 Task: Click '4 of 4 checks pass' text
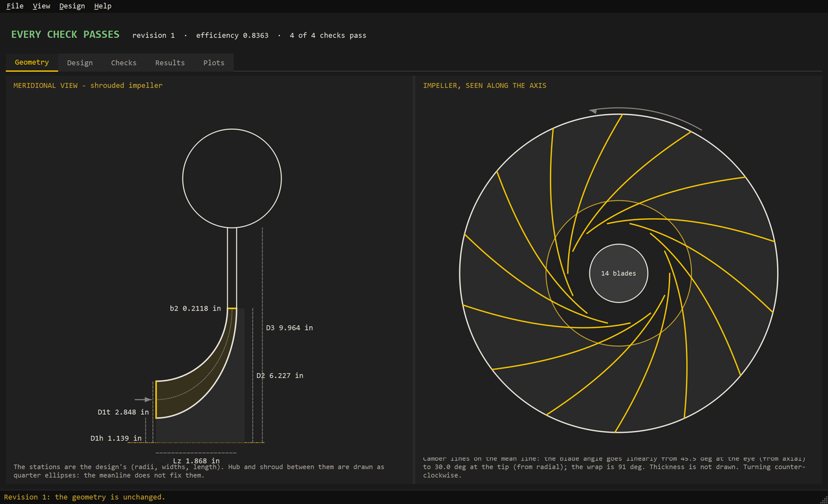point(328,36)
